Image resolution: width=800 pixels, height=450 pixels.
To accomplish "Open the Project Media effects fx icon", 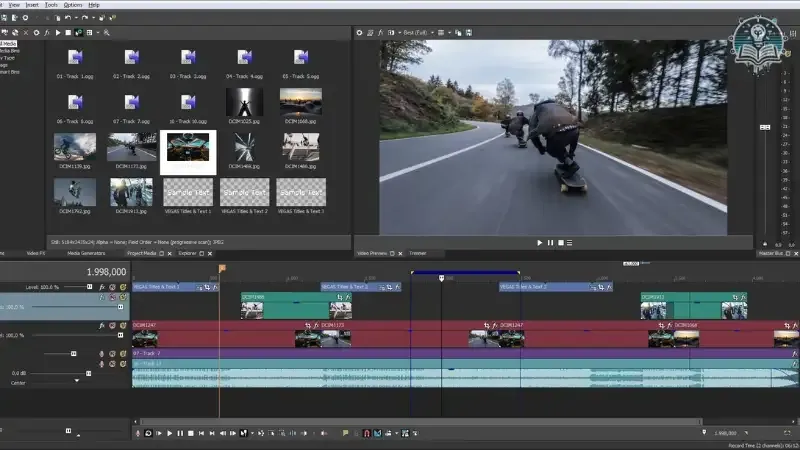I will click(47, 33).
